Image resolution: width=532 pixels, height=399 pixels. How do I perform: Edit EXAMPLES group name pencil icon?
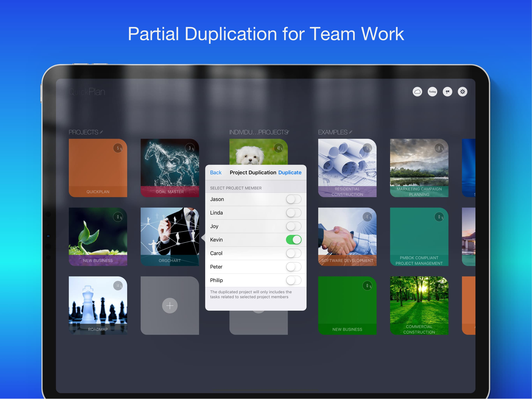click(x=351, y=132)
